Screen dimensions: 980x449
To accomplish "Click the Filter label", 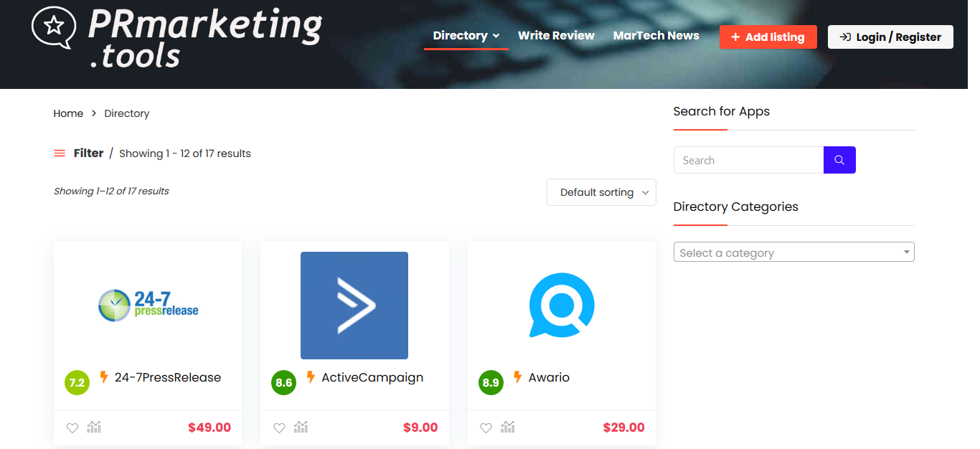I will click(x=88, y=153).
